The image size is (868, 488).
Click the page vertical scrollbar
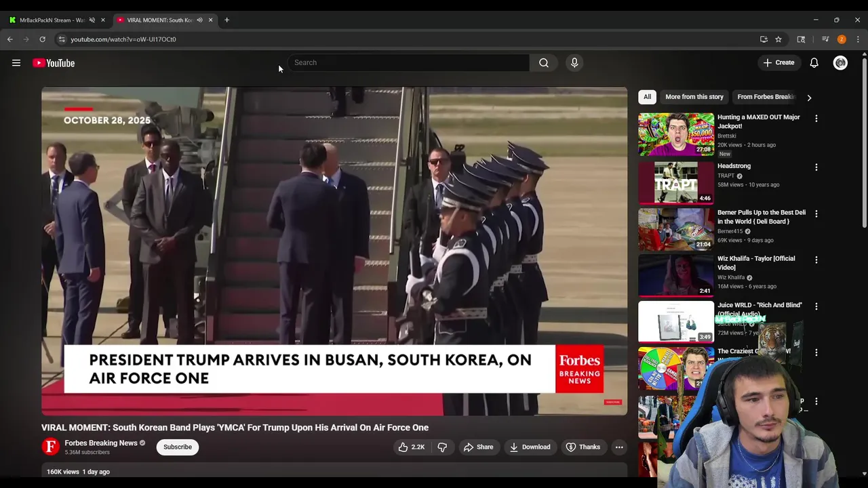pos(864,142)
